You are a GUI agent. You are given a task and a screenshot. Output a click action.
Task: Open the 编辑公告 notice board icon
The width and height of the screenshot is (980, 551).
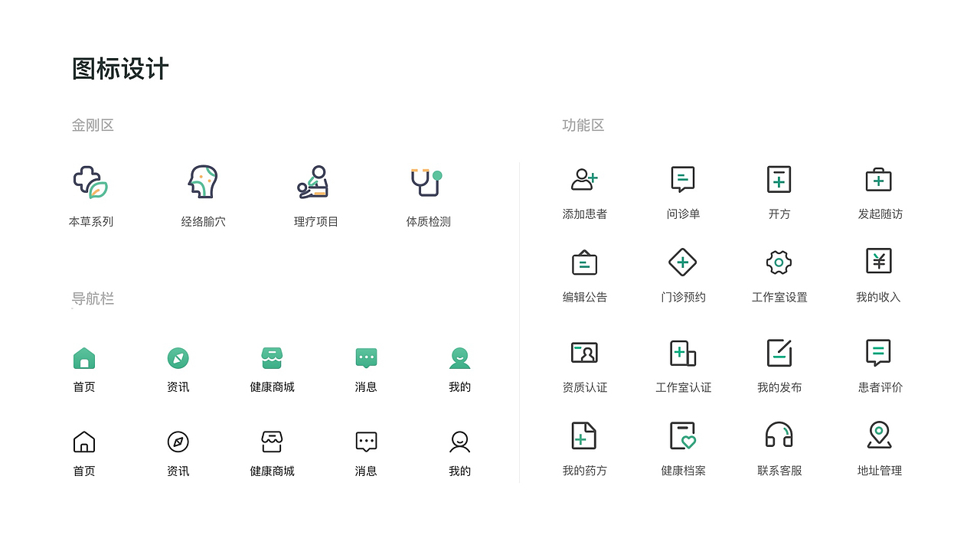coord(584,262)
